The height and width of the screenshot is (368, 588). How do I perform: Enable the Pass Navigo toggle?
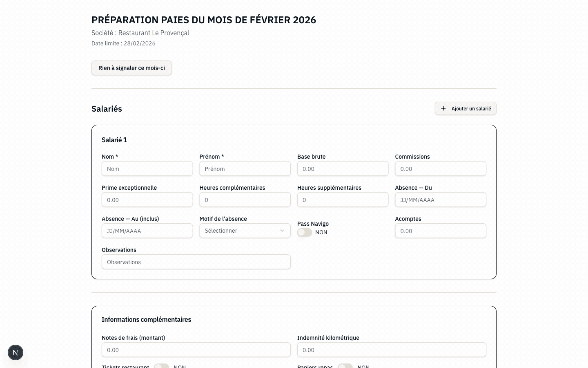pos(305,232)
